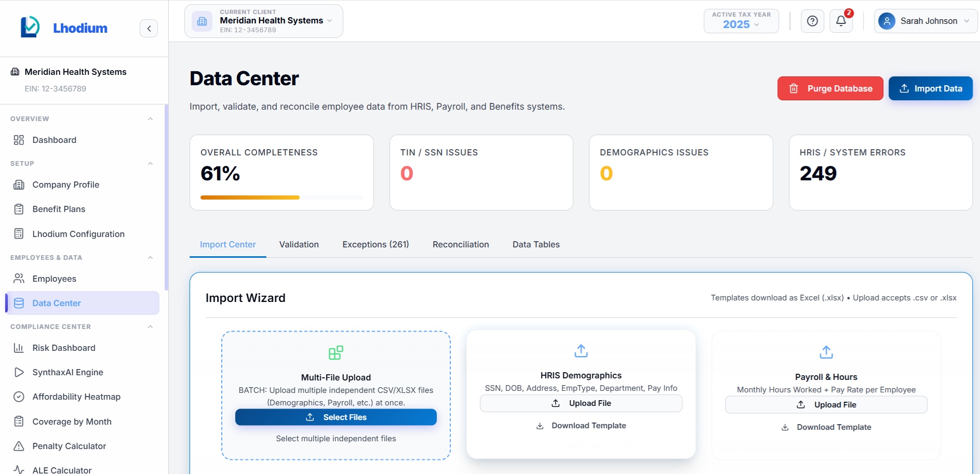Viewport: 980px width, 474px height.
Task: Collapse the Compliance Center section
Action: coord(150,327)
